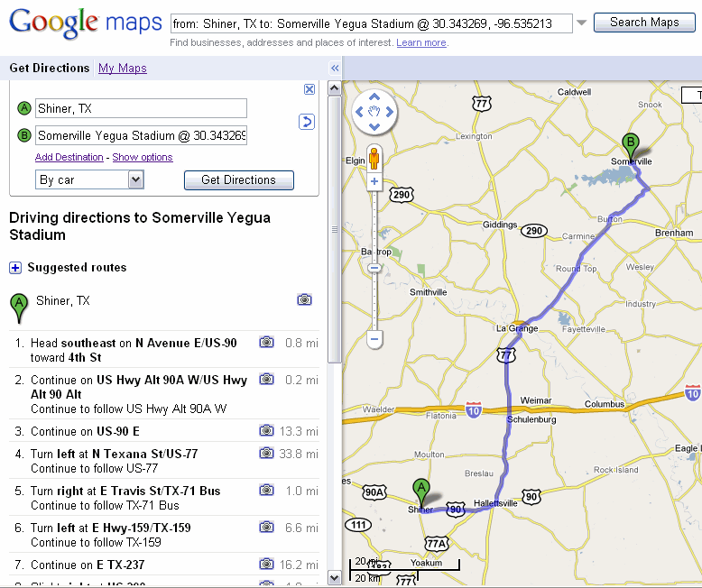Select the Street View pegman

pos(374,159)
